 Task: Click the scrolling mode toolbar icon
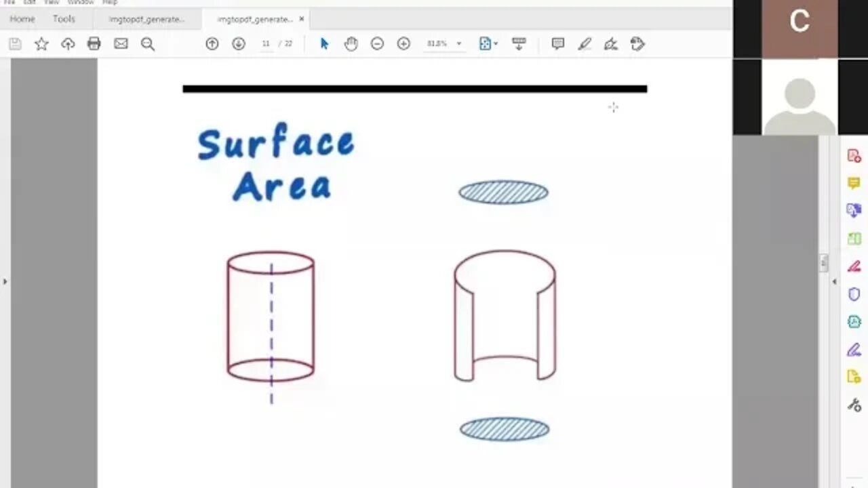click(x=519, y=44)
